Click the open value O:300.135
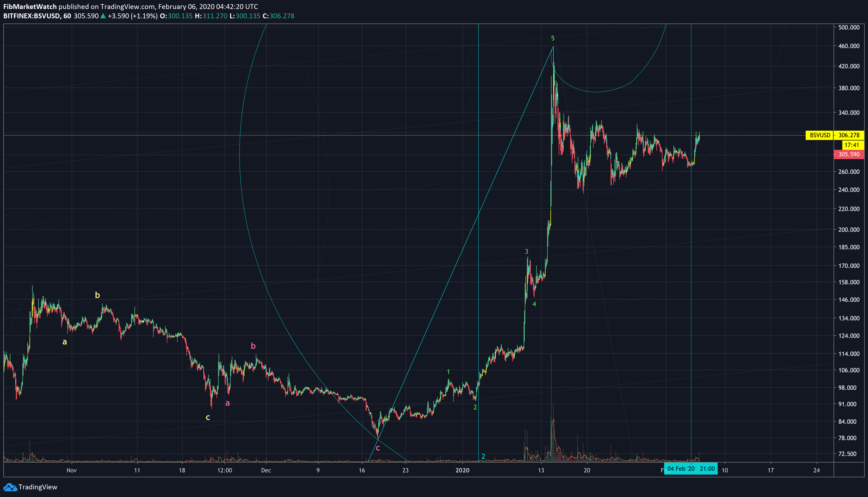 (176, 16)
